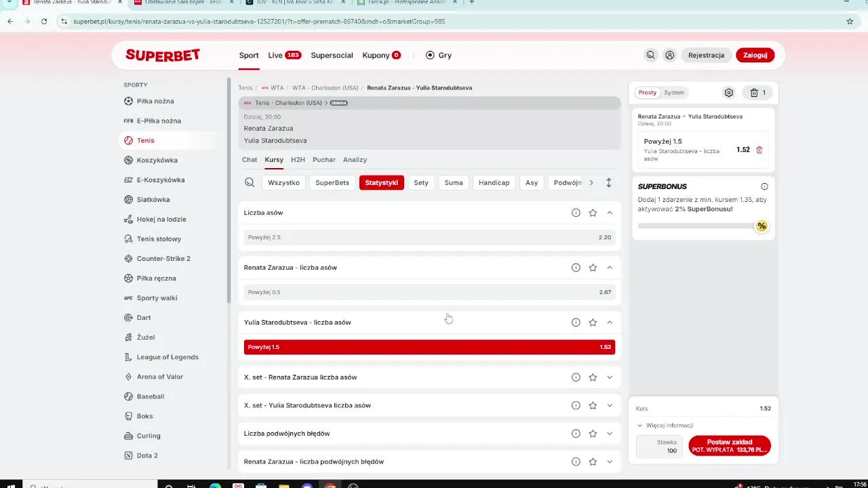The width and height of the screenshot is (868, 488).
Task: Select Powyżej 0.5 odds 2.67
Action: point(429,292)
